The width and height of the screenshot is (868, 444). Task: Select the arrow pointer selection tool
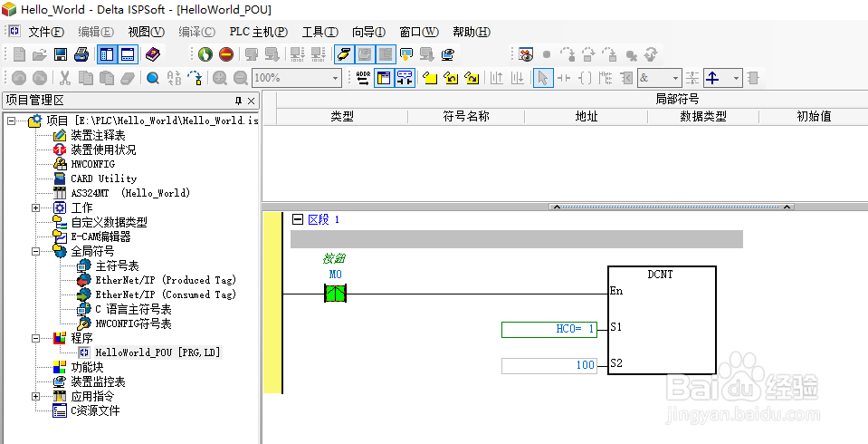543,78
